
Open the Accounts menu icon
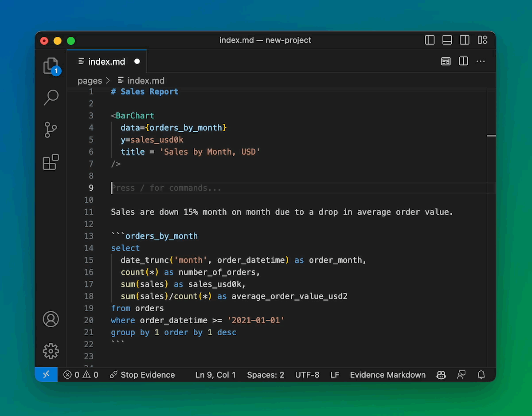pyautogui.click(x=51, y=319)
